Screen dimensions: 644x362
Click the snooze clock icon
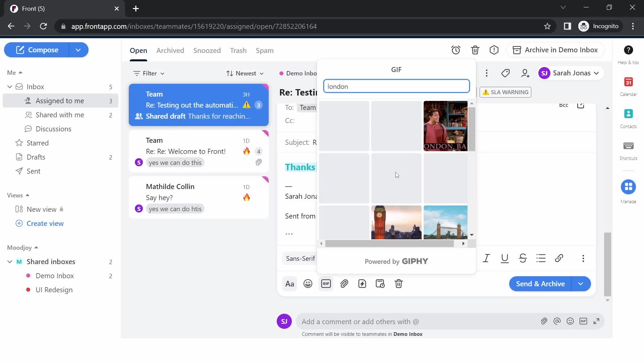tap(455, 50)
